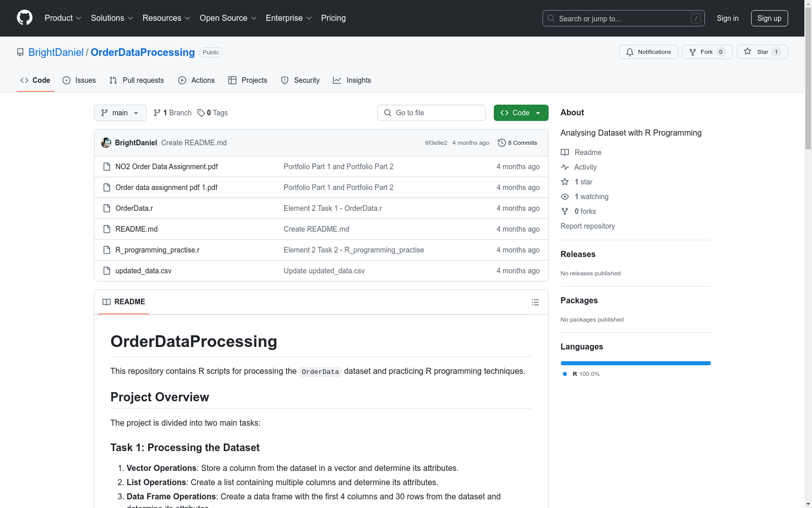Open commit hash 6f3e9e2
812x508 pixels.
[x=436, y=143]
